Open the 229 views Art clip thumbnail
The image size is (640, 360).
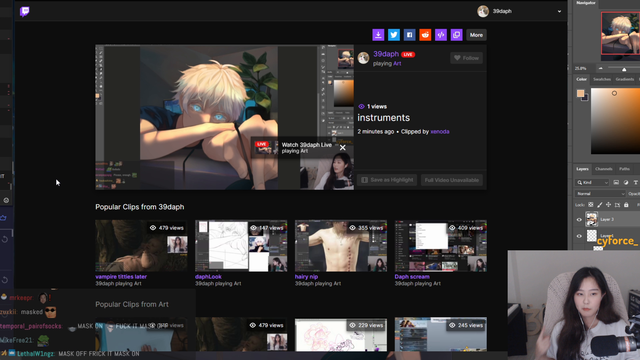tap(341, 334)
